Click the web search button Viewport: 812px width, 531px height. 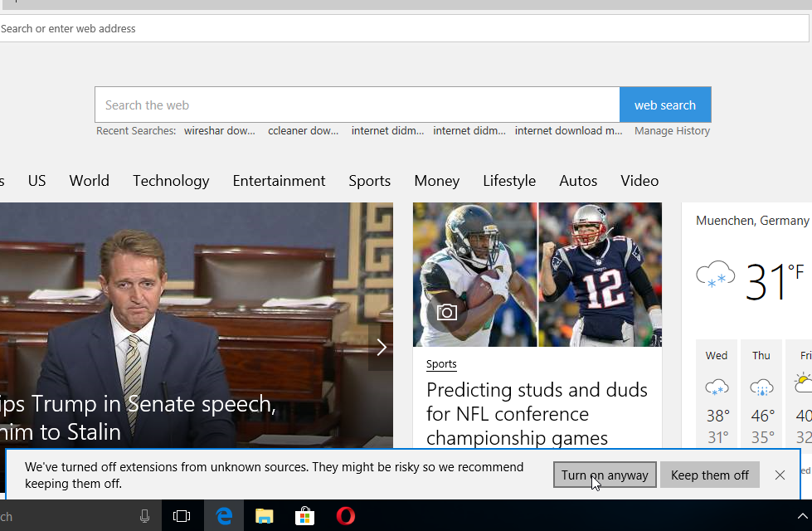tap(665, 105)
